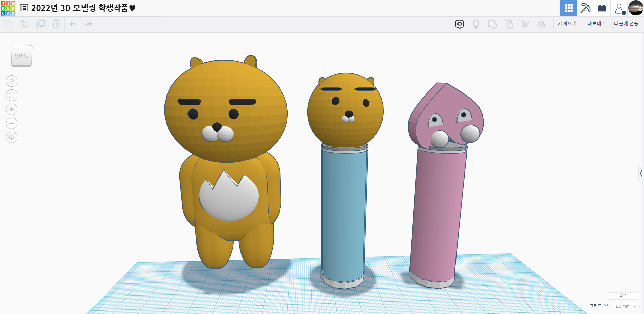This screenshot has height=314, width=644.
Task: Redo the last action
Action: pos(89,24)
